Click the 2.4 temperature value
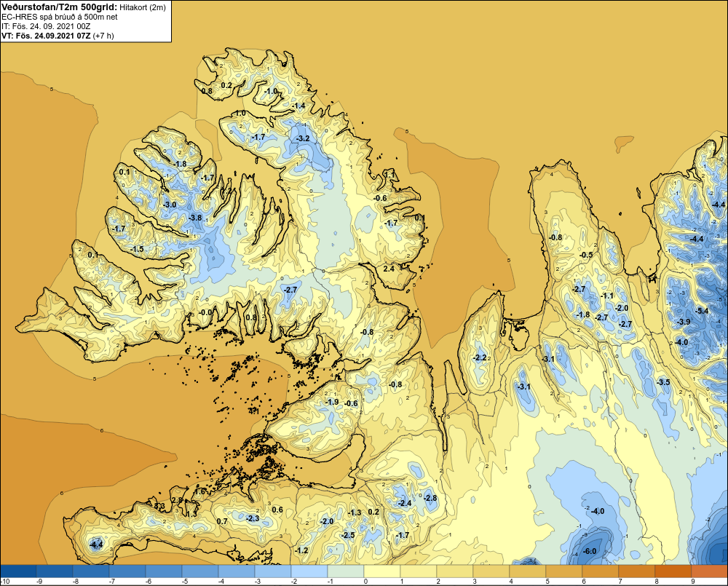The height and width of the screenshot is (586, 728). 389,269
